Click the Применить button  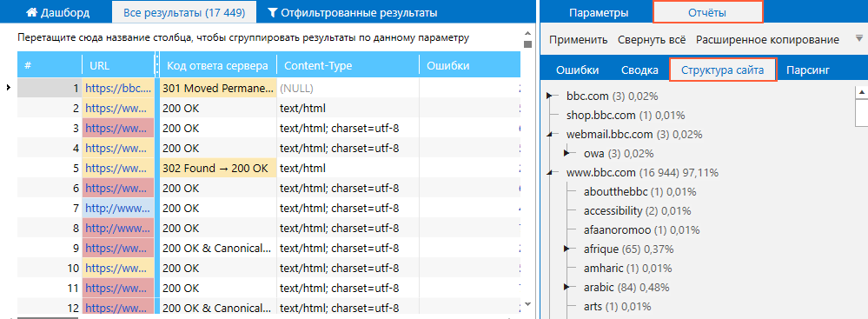point(579,40)
